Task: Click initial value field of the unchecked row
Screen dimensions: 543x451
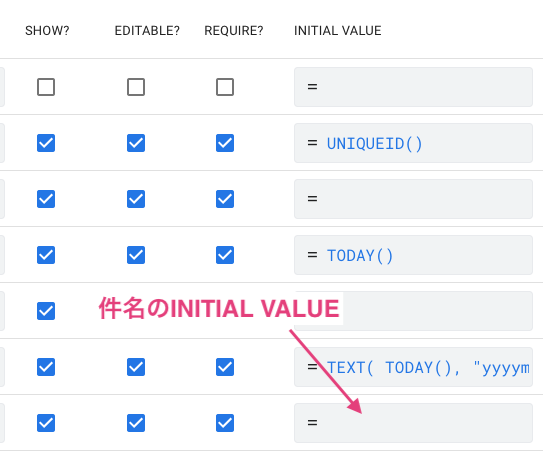Action: coord(413,87)
